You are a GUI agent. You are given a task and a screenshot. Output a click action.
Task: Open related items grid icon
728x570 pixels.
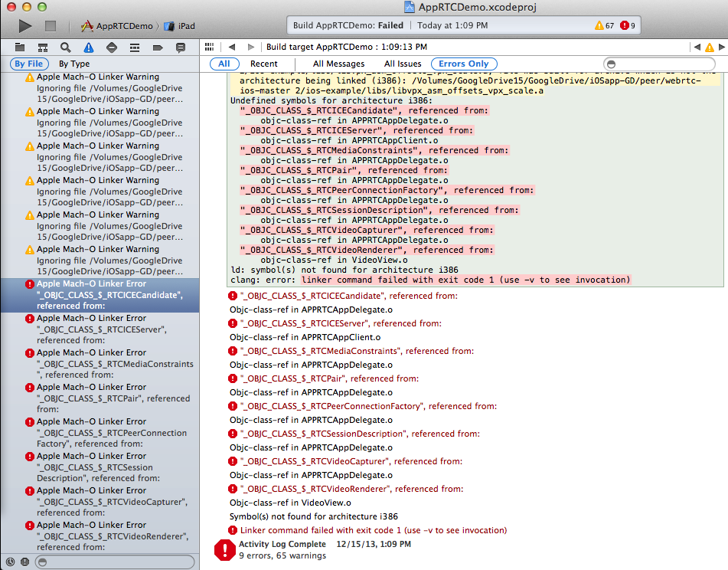pos(210,47)
